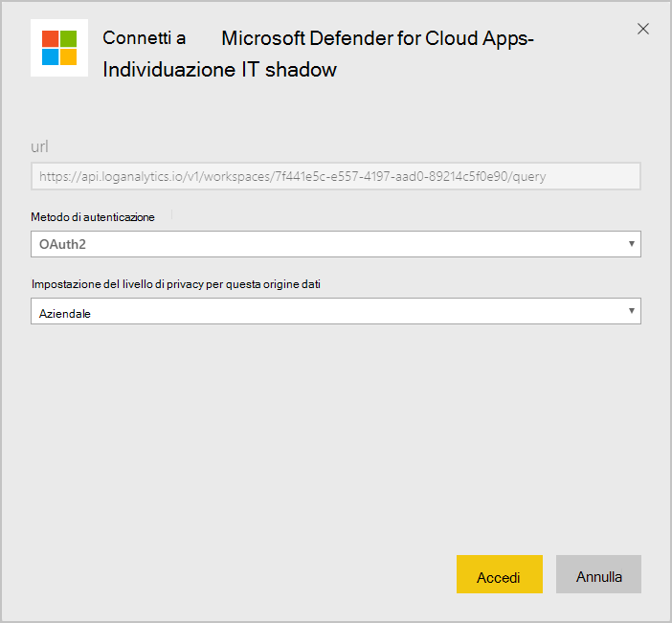Click the 'Connetti a' heading text
Screen dimensions: 672x623
pyautogui.click(x=144, y=38)
